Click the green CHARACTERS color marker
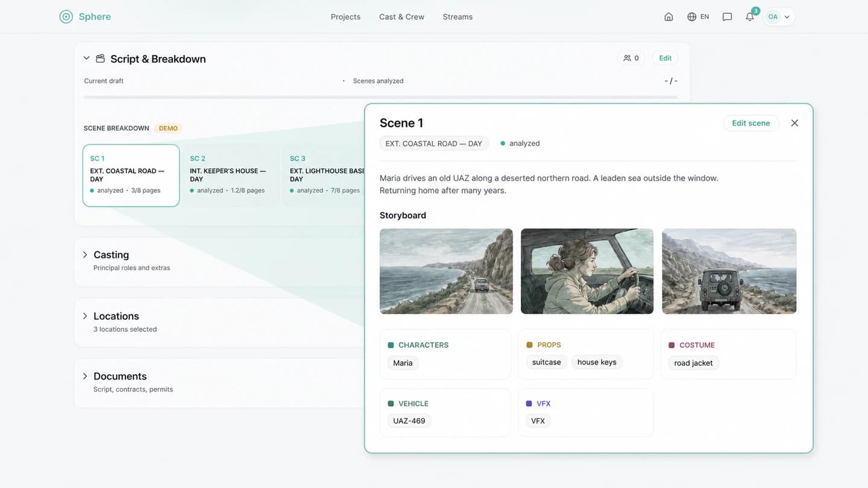Image resolution: width=868 pixels, height=488 pixels. [391, 345]
